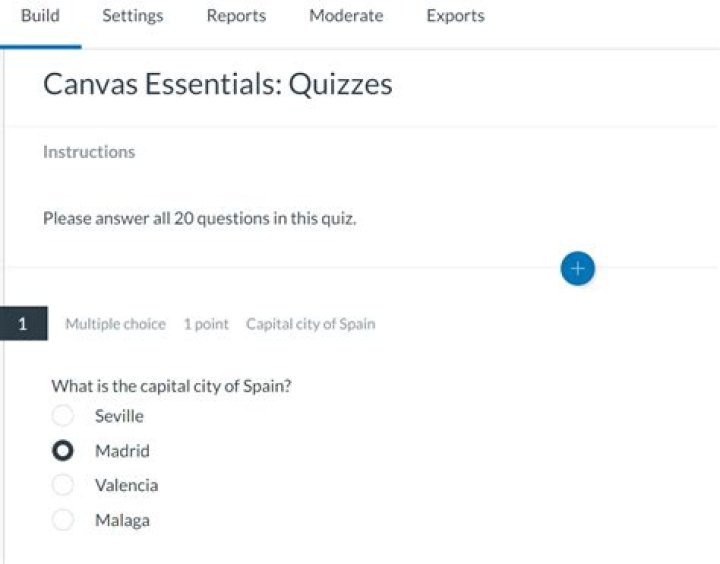This screenshot has width=720, height=564.
Task: Click the blue plus add-content button
Action: tap(578, 268)
